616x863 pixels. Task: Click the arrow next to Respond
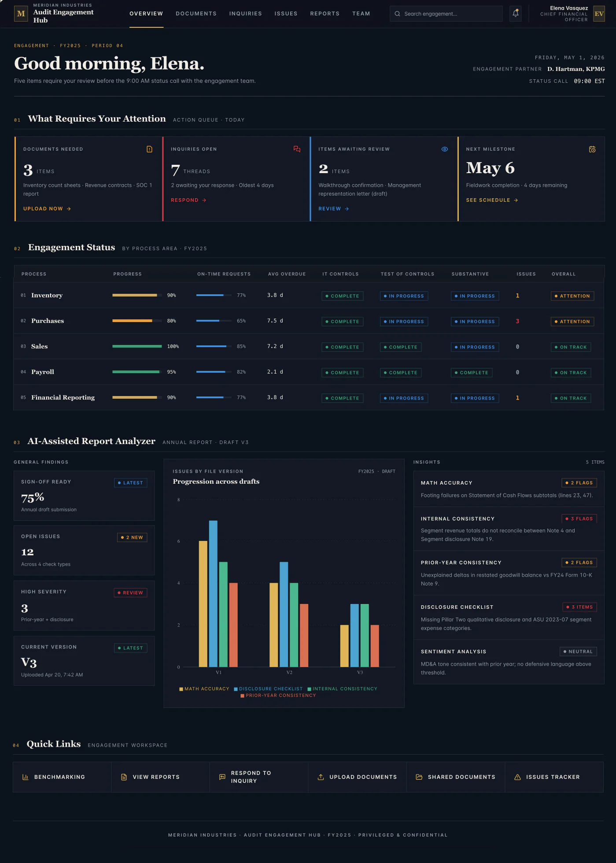[x=204, y=200]
